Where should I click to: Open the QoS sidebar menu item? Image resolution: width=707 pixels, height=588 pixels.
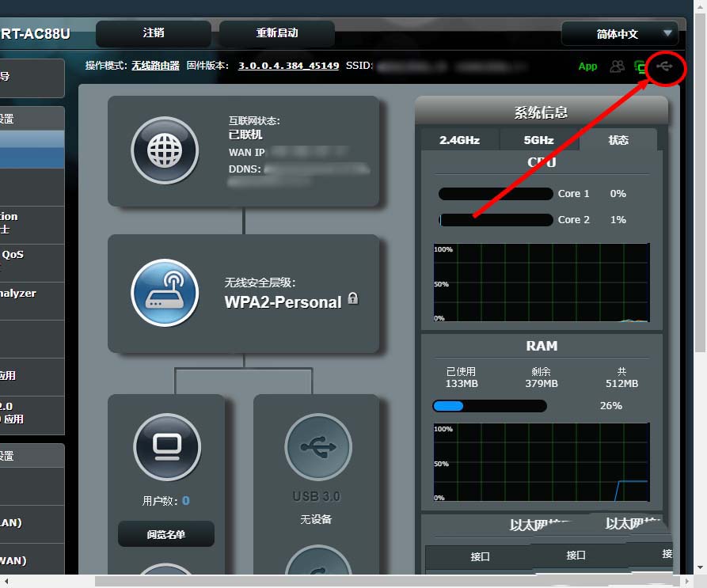pos(32,263)
